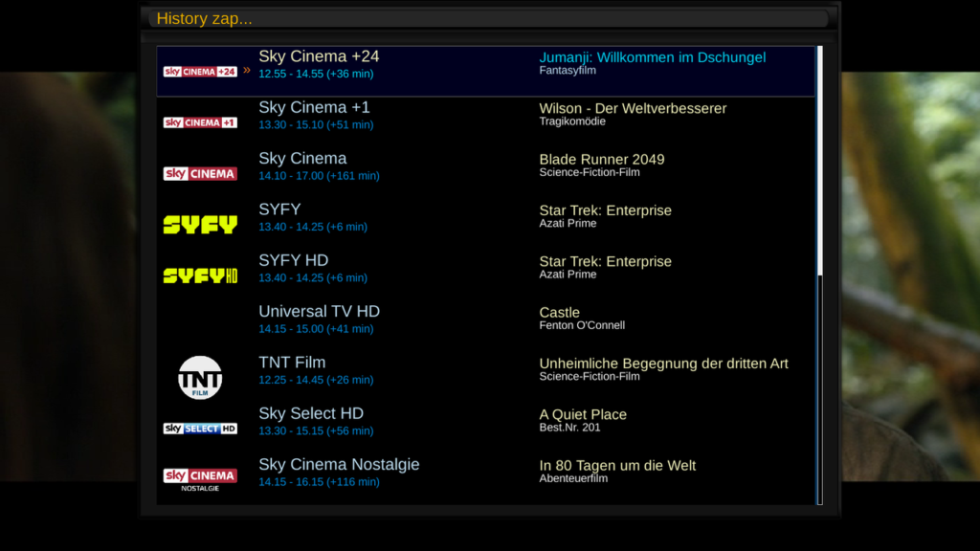Click program title A Quiet Place
The height and width of the screenshot is (551, 980).
coord(583,415)
